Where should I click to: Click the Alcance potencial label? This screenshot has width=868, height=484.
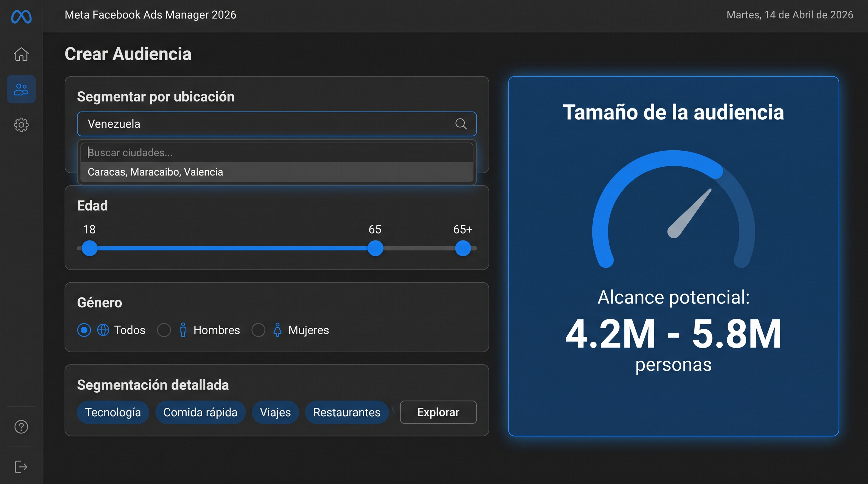point(674,297)
